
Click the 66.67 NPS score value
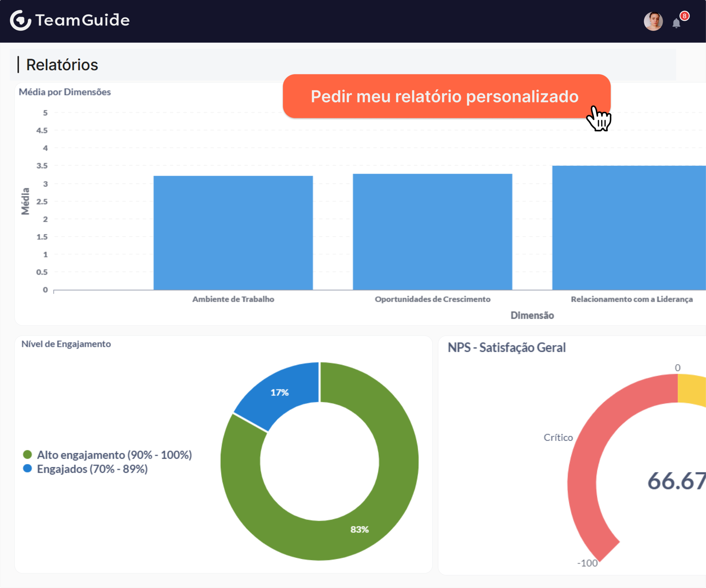pyautogui.click(x=677, y=481)
